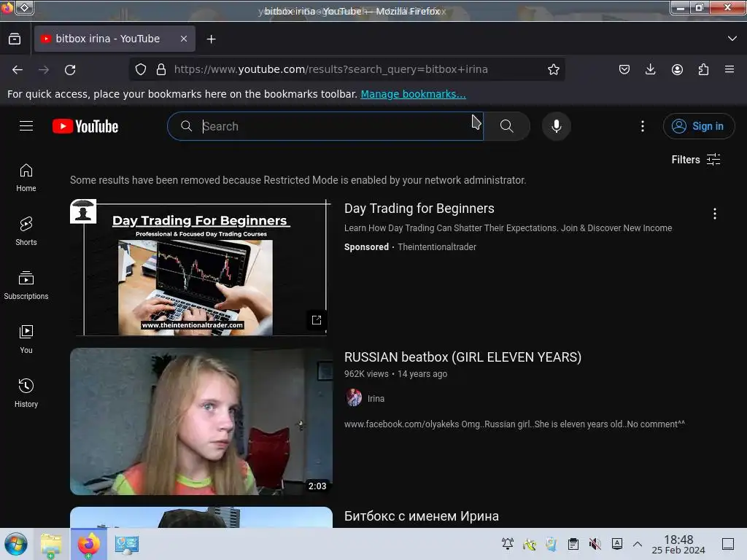Screen dimensions: 747x560
Task: List all tabs dropdown
Action: tap(732, 39)
